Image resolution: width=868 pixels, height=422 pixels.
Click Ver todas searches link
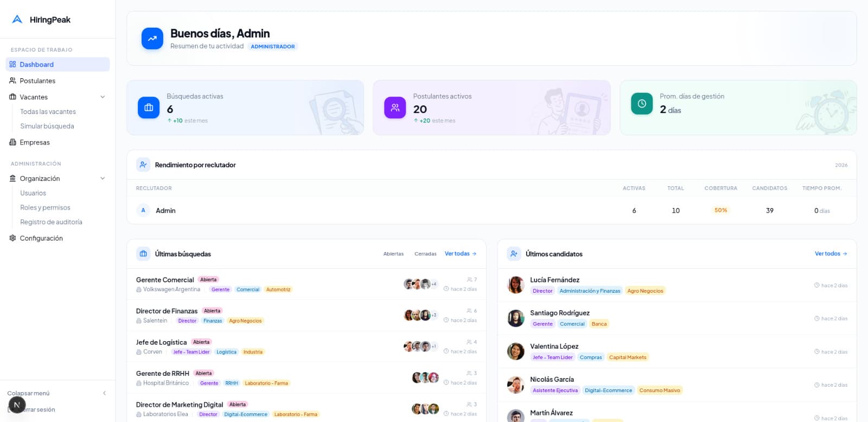click(461, 254)
